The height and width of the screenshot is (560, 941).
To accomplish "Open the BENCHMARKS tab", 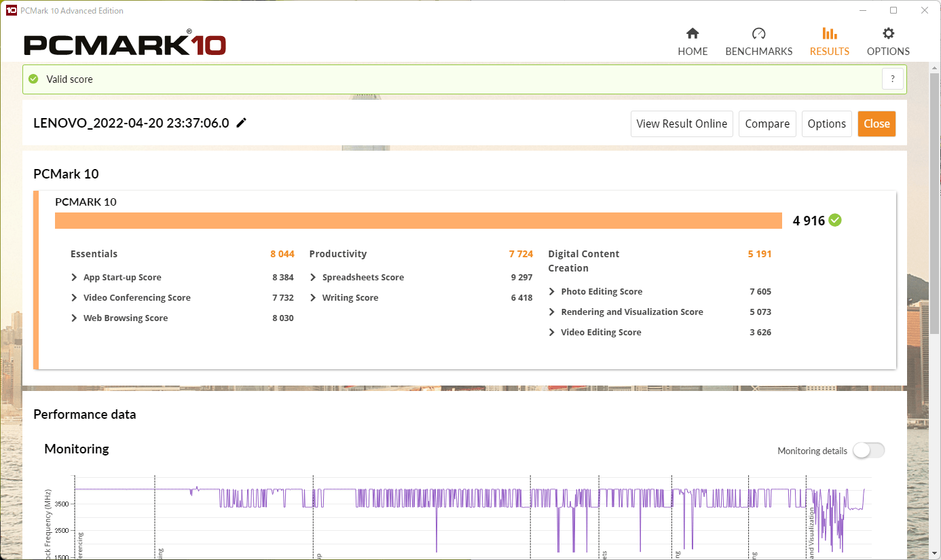I will (759, 42).
